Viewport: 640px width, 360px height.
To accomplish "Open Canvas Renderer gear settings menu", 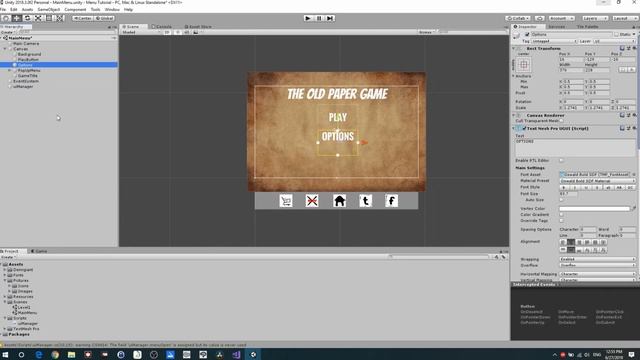I will tap(634, 116).
